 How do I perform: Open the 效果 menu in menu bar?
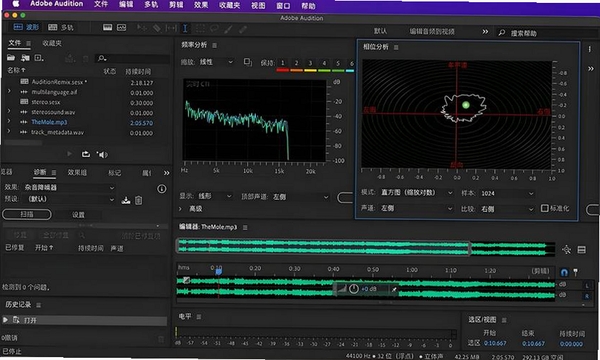tap(201, 5)
